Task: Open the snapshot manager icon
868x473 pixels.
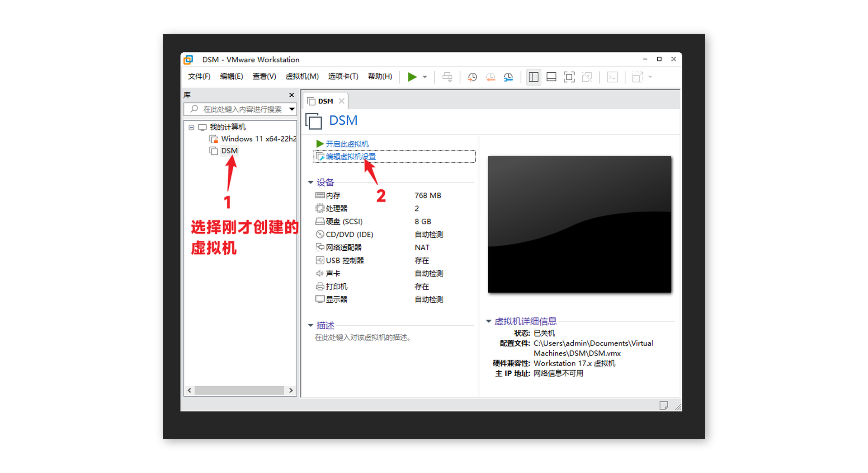Action: coord(509,77)
